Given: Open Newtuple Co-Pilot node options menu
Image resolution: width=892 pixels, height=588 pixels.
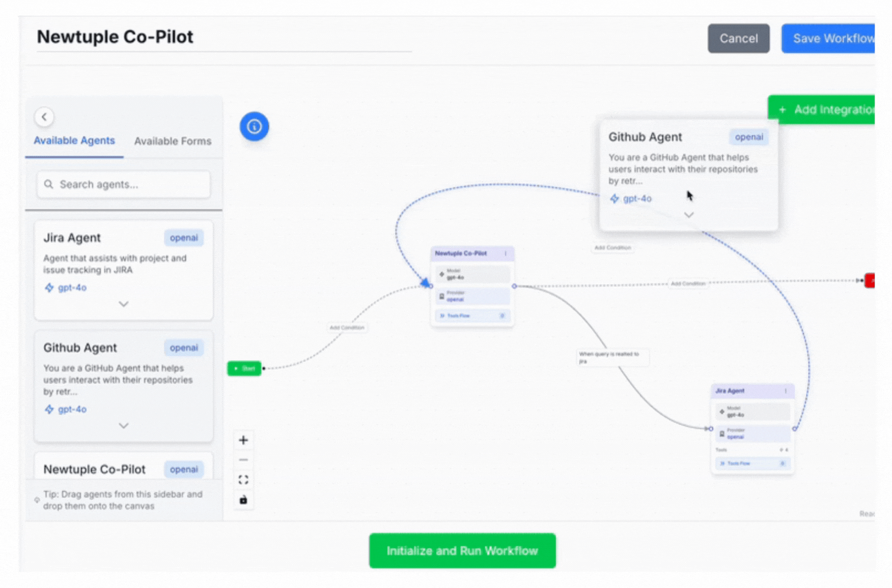Looking at the screenshot, I should pos(506,253).
